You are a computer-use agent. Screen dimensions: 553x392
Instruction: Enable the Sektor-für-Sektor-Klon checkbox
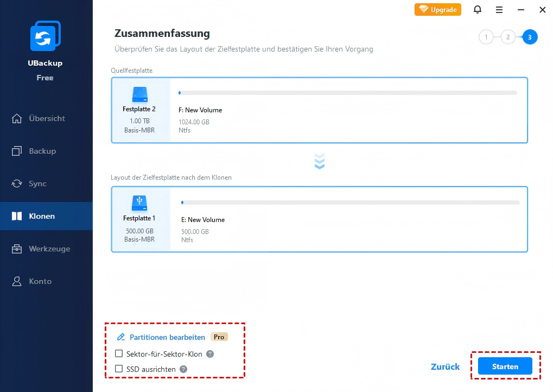pyautogui.click(x=119, y=354)
